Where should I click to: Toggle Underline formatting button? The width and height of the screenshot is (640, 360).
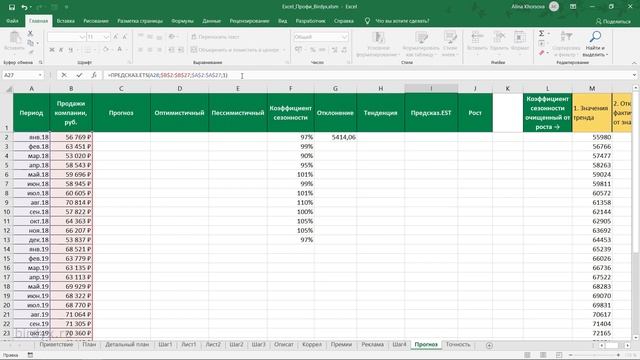[70, 50]
